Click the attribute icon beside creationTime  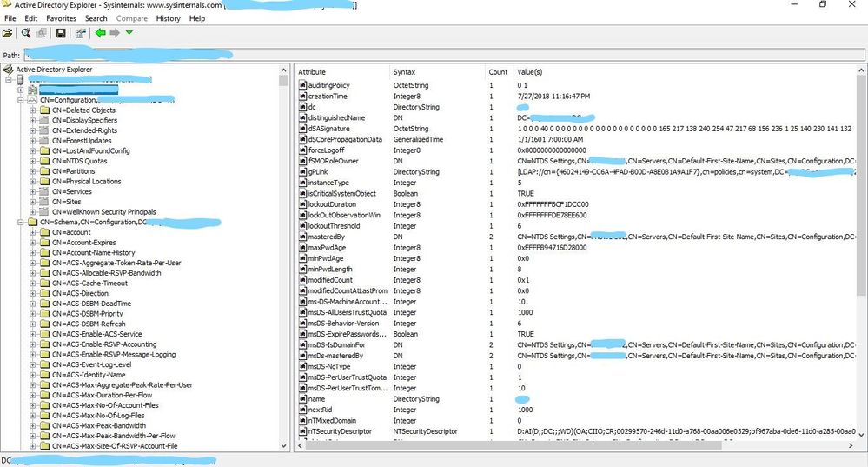[x=303, y=96]
